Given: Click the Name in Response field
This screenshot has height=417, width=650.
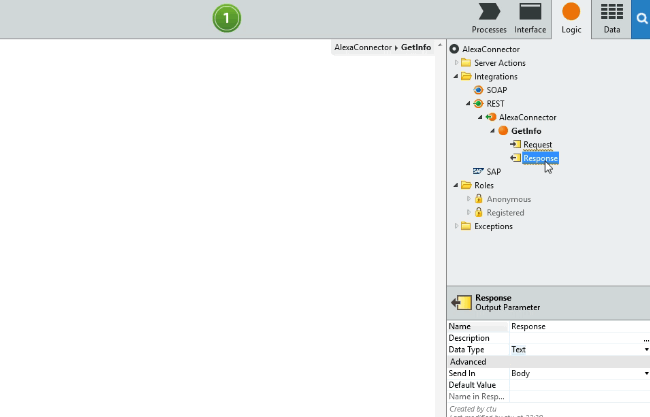Looking at the screenshot, I should point(580,397).
